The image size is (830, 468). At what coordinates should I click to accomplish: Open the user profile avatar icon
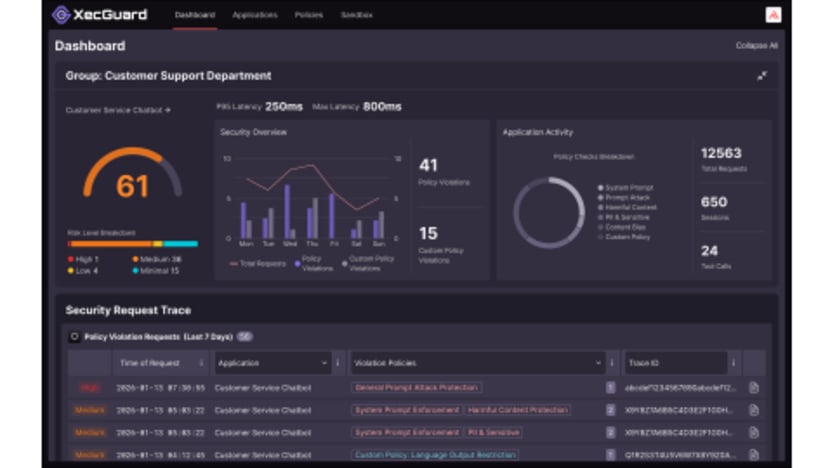tap(773, 15)
